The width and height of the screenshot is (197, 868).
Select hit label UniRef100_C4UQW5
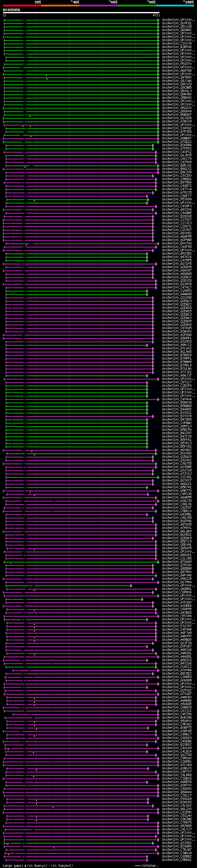coord(177,213)
